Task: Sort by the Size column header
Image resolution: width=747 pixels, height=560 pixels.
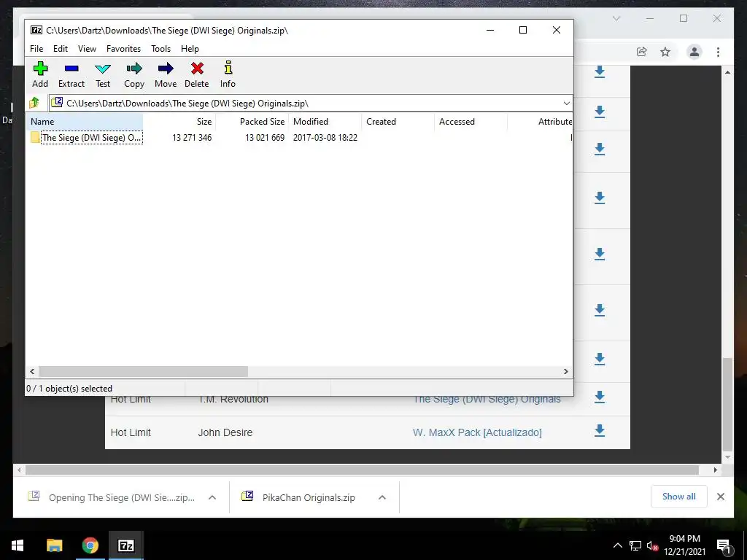Action: point(179,122)
